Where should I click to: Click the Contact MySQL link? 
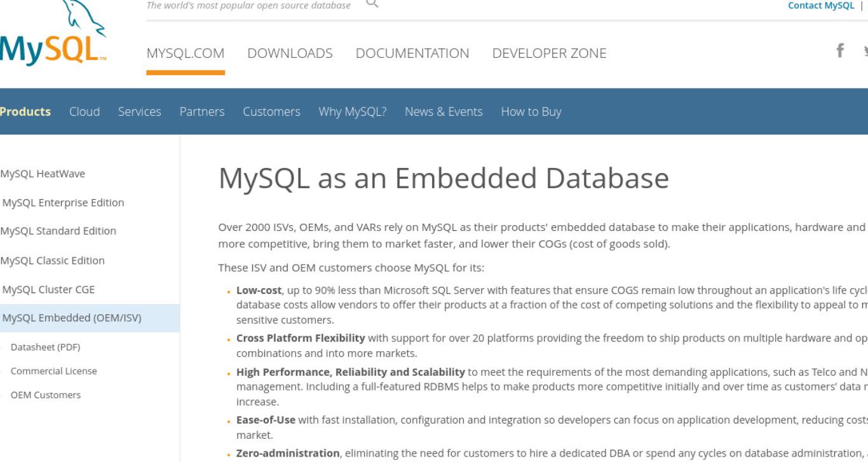click(x=821, y=5)
